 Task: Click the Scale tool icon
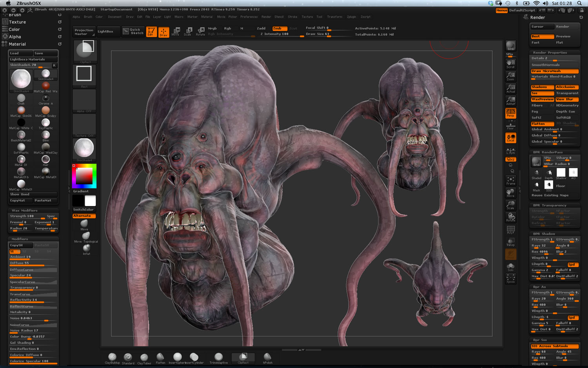[x=188, y=31]
